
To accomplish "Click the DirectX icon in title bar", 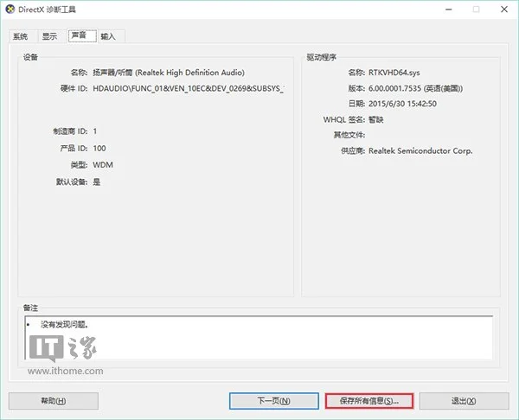I will (10, 9).
